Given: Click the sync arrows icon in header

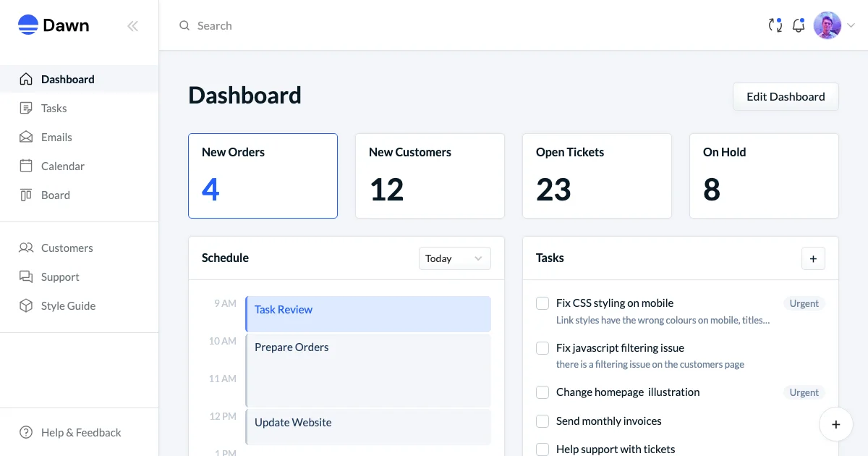Looking at the screenshot, I should 775,25.
